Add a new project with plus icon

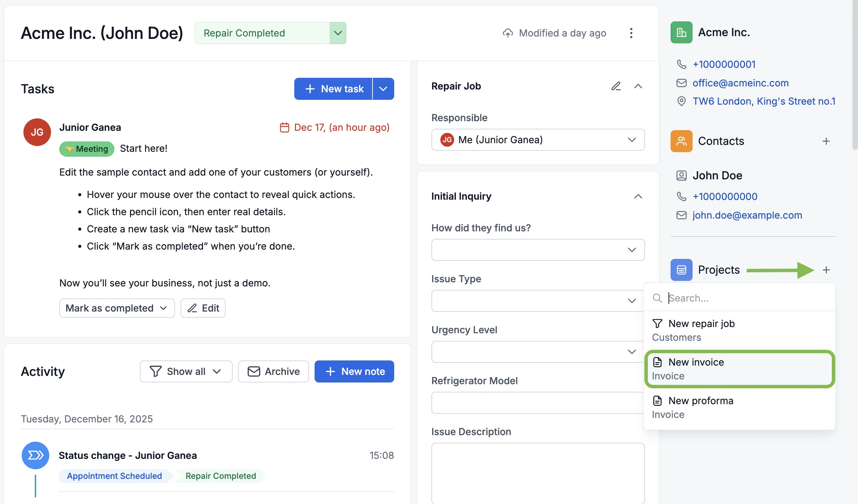tap(826, 270)
